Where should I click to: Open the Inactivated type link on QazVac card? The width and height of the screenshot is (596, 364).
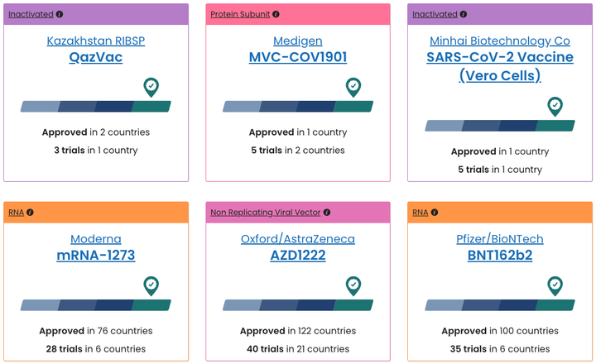click(31, 14)
